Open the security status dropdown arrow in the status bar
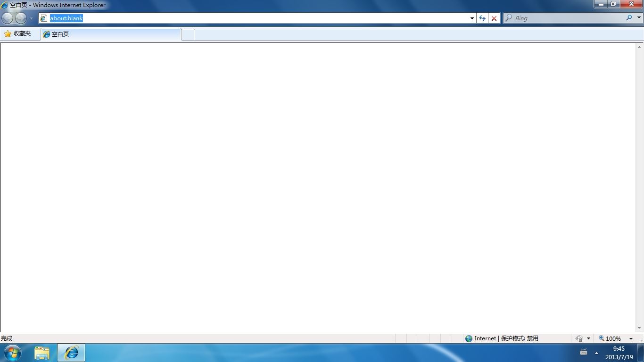Viewport: 644px width, 362px height. pos(588,339)
